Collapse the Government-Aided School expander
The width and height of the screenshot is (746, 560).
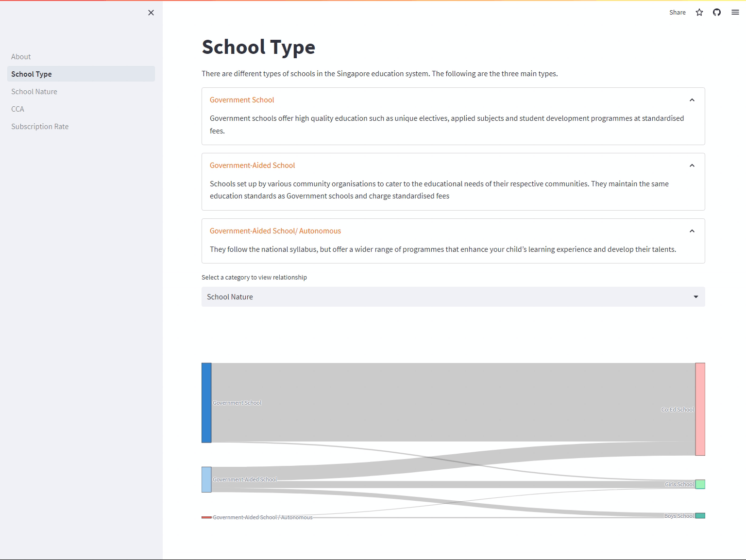[x=692, y=165]
